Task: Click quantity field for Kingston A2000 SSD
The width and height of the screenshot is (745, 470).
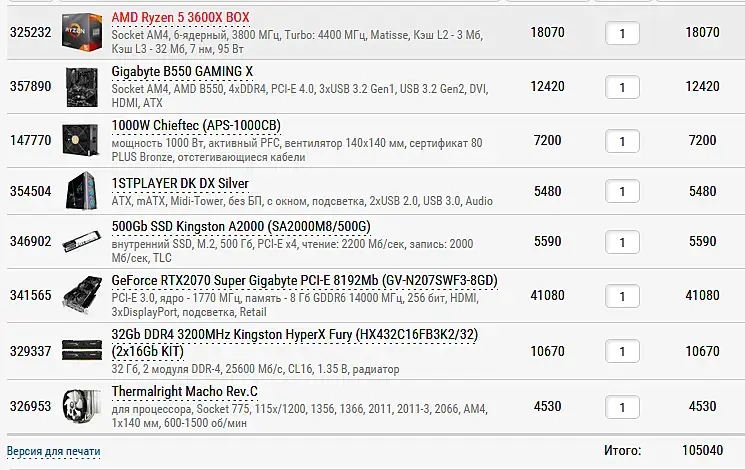Action: click(x=622, y=242)
